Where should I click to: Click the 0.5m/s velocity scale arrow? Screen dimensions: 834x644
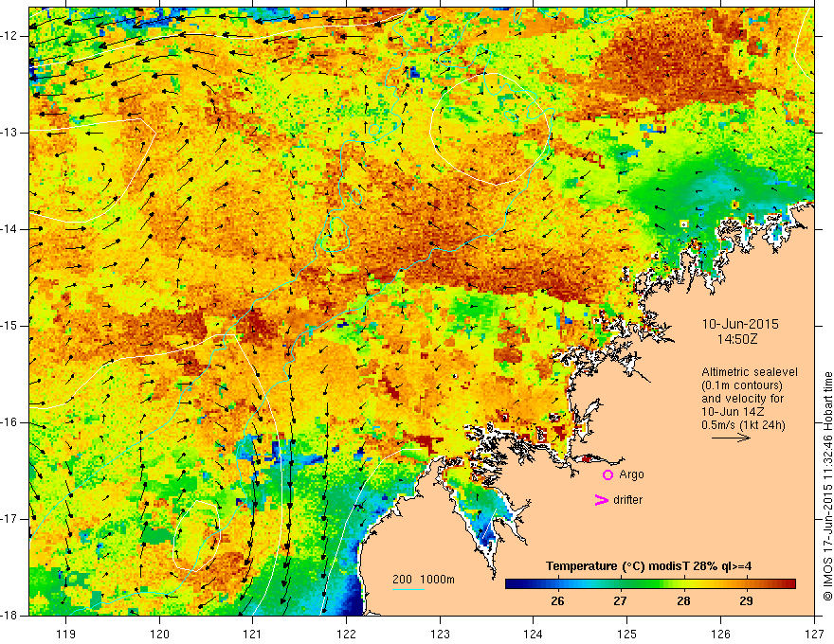[731, 438]
